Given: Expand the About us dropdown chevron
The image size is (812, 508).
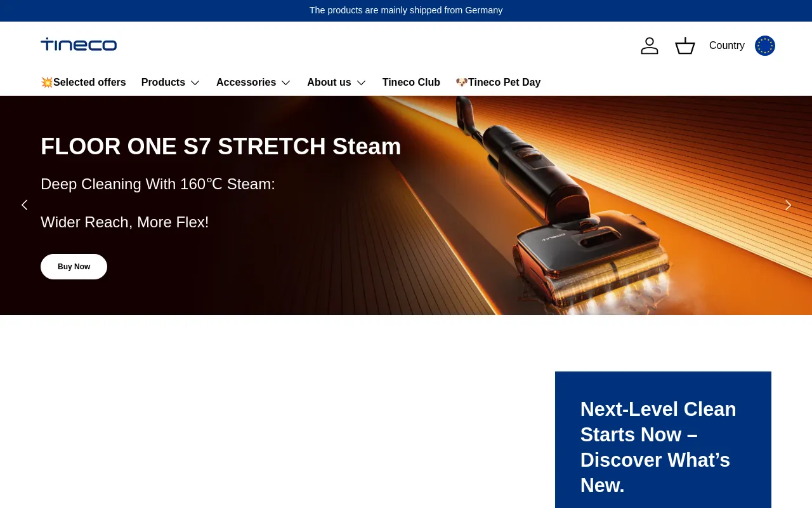Looking at the screenshot, I should (x=361, y=83).
